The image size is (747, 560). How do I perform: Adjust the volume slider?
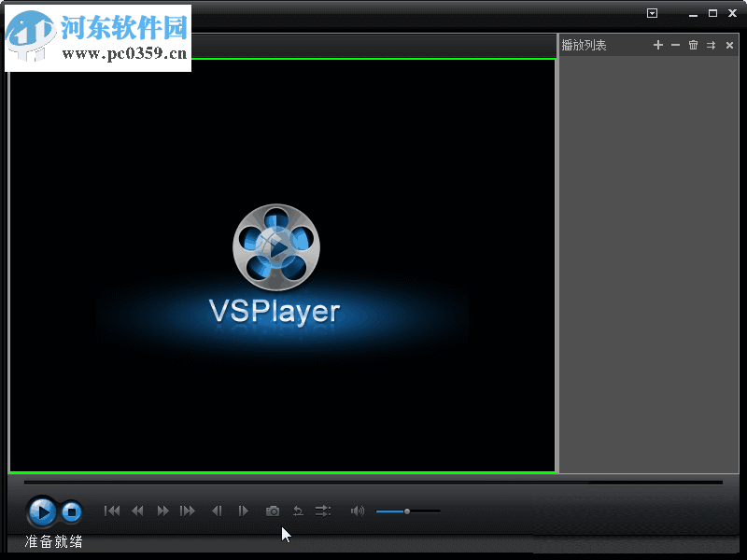408,511
